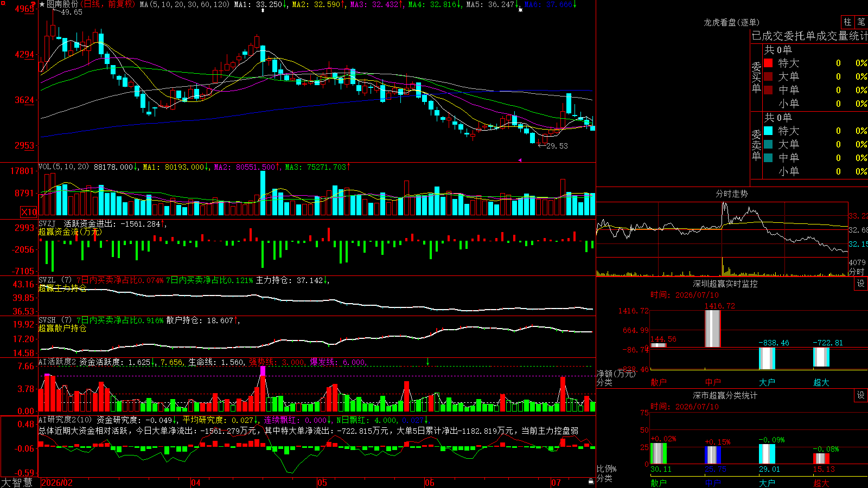
Task: Click the magenta arrow marker below the candles
Action: click(x=520, y=160)
